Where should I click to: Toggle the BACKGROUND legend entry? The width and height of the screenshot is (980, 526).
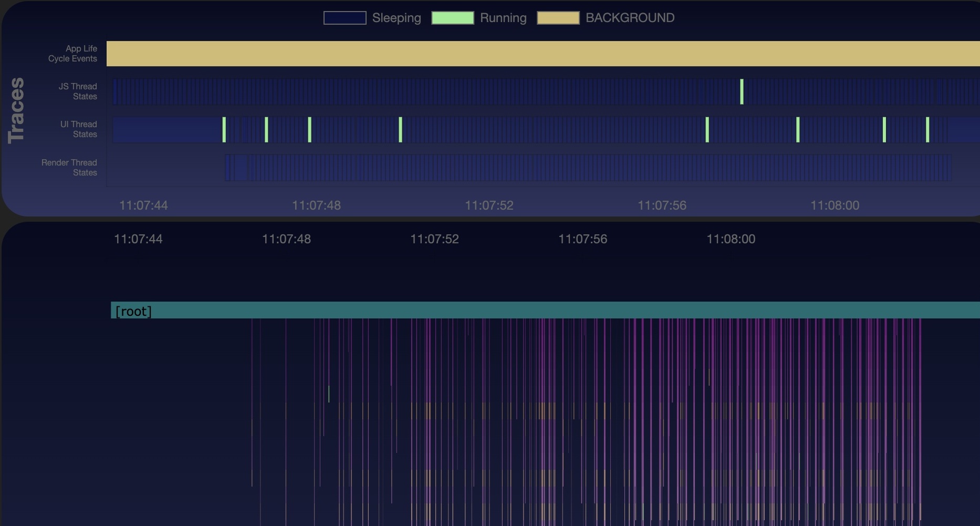558,17
